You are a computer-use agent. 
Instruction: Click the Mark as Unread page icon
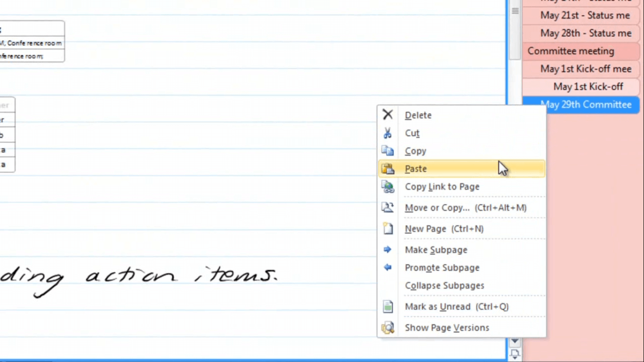(388, 306)
